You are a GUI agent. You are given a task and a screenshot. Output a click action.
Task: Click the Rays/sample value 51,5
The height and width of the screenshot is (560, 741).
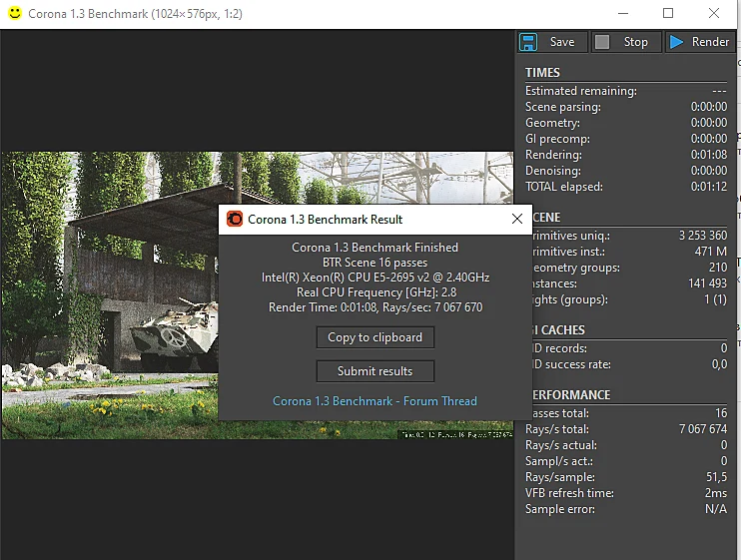(716, 477)
